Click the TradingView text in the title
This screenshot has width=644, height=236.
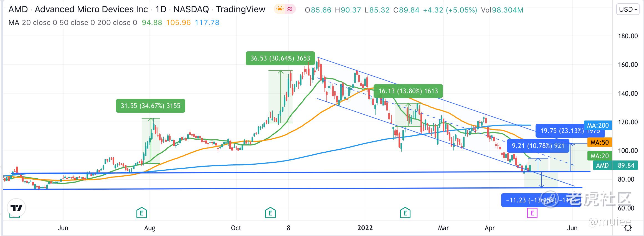241,9
